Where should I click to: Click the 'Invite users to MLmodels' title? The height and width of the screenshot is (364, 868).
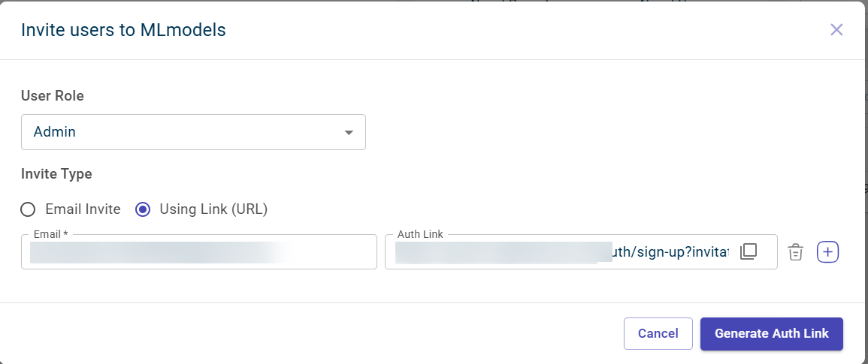pyautogui.click(x=123, y=30)
